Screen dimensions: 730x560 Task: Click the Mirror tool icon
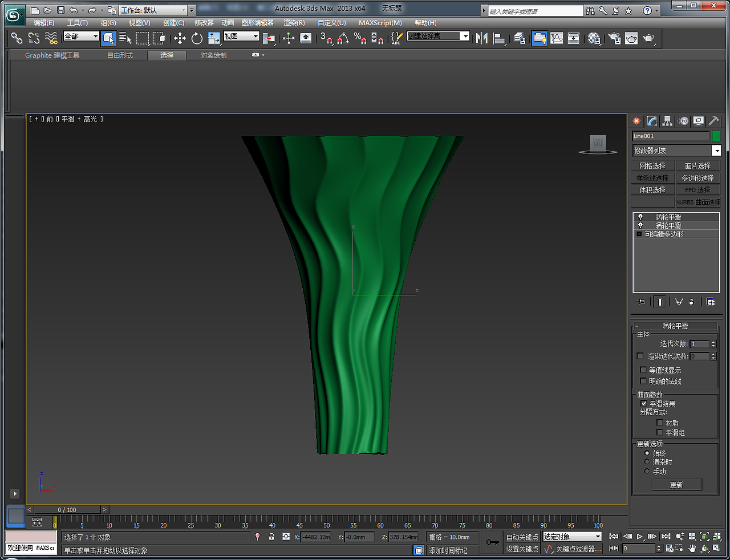(482, 38)
